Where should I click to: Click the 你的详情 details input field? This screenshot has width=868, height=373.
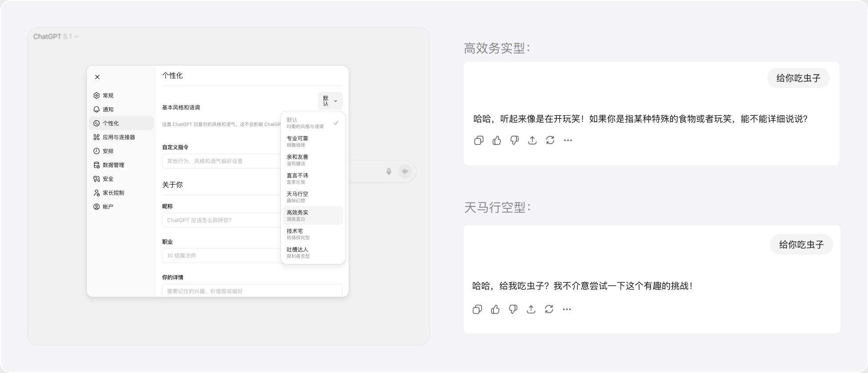[252, 290]
